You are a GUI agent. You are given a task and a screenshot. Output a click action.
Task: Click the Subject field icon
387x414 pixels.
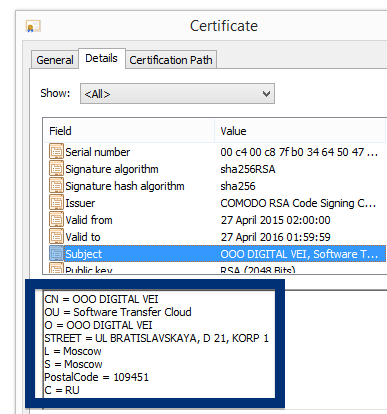pyautogui.click(x=56, y=254)
